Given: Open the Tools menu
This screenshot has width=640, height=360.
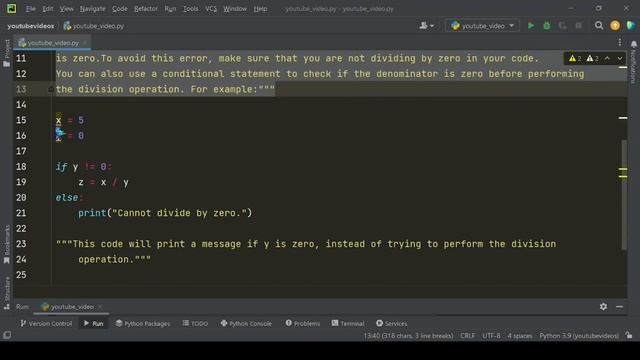Looking at the screenshot, I should (x=190, y=9).
